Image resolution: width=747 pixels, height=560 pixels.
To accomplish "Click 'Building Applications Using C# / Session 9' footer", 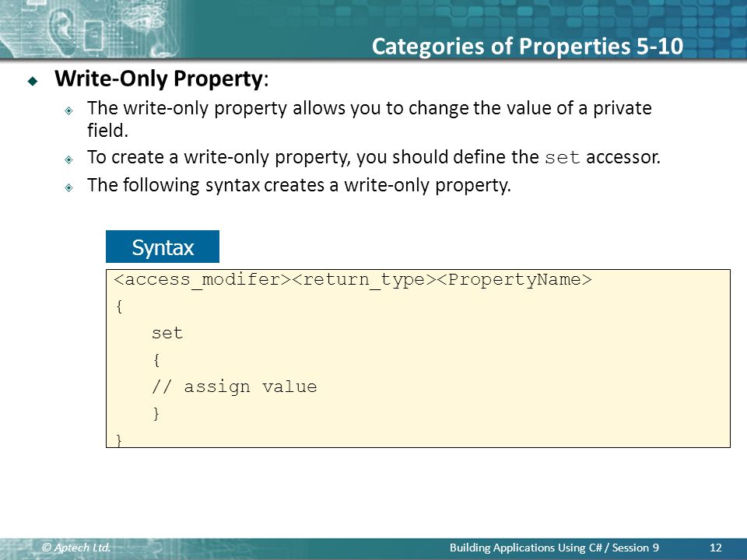I will (554, 548).
